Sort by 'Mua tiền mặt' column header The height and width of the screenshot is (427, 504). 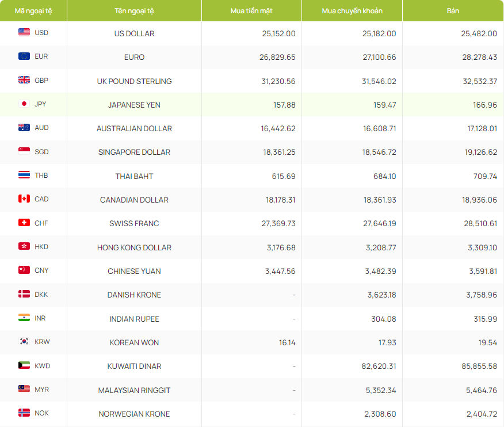click(x=251, y=11)
